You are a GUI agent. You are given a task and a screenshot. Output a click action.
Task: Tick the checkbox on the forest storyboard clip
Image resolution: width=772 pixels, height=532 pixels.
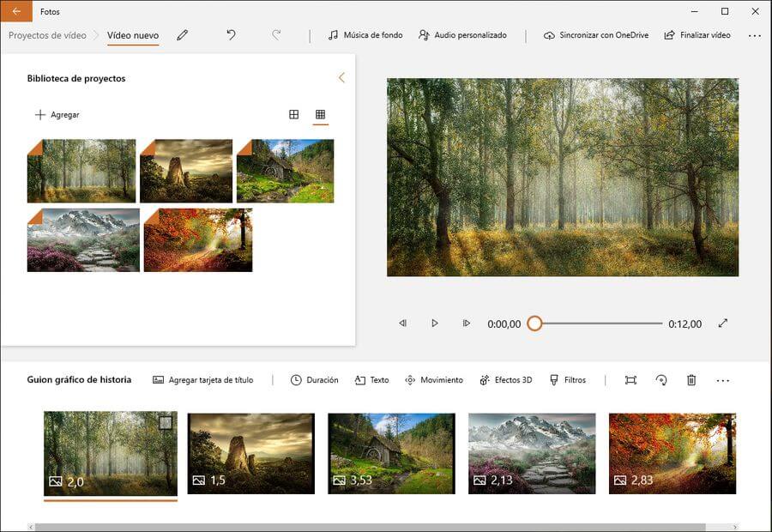(166, 423)
